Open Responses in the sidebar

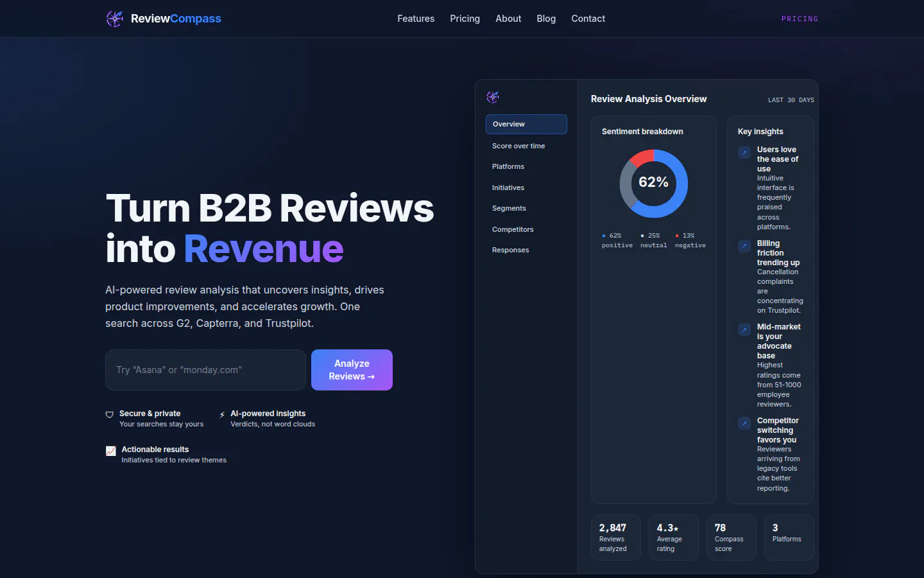pos(526,250)
